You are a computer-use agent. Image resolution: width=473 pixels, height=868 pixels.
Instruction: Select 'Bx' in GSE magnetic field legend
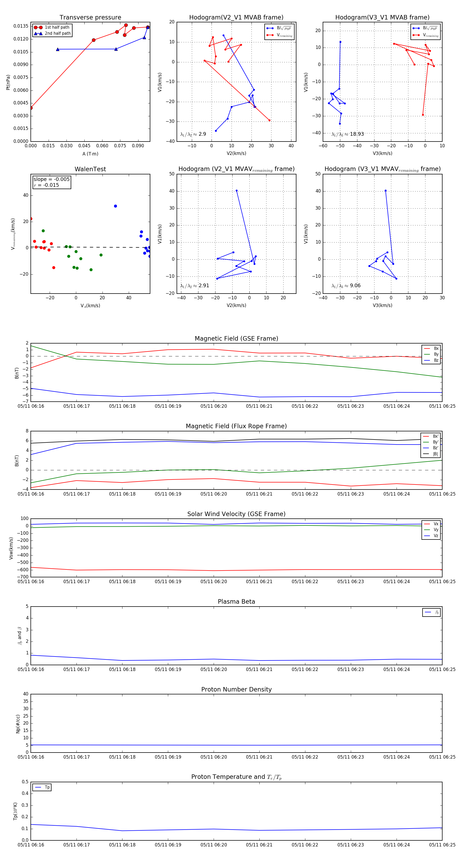[x=431, y=349]
